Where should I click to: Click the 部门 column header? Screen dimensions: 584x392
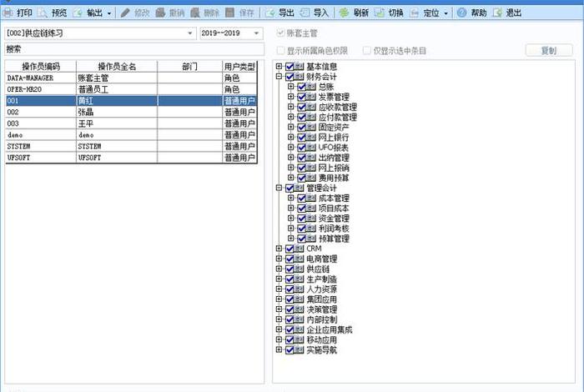click(x=189, y=67)
